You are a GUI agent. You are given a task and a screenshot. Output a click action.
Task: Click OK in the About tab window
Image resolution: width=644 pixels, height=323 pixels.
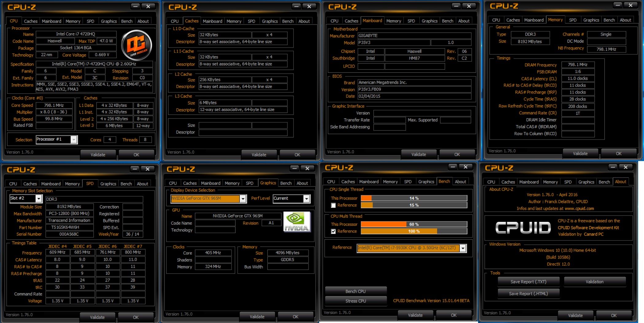(x=614, y=315)
